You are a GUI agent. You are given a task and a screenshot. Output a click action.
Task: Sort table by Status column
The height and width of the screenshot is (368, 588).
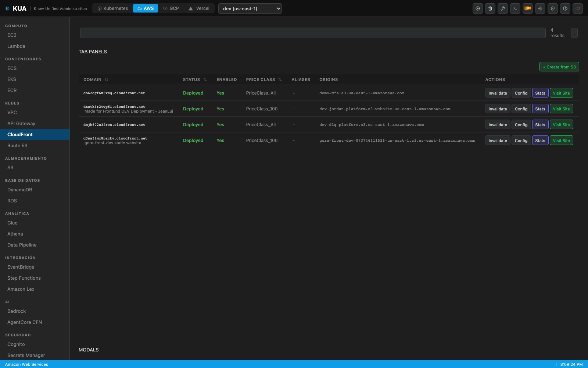pos(195,79)
